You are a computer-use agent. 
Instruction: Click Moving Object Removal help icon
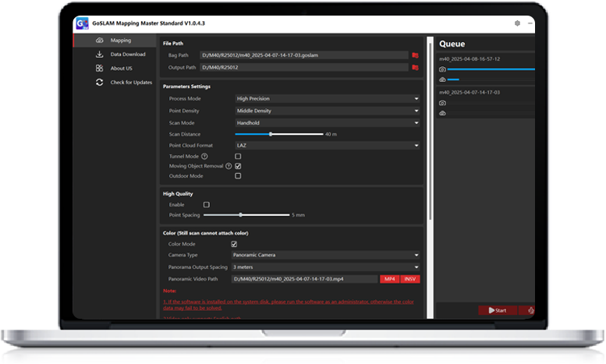(229, 166)
